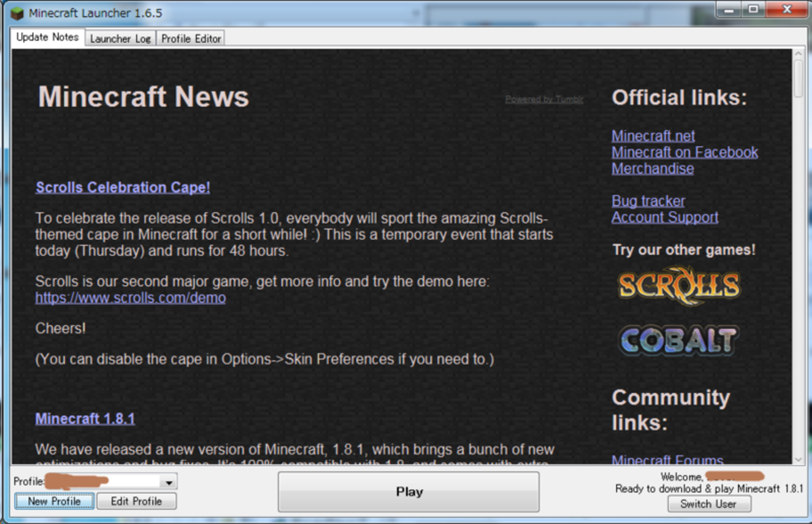The width and height of the screenshot is (812, 524).
Task: Click the news scrollbar down arrow
Action: click(798, 460)
